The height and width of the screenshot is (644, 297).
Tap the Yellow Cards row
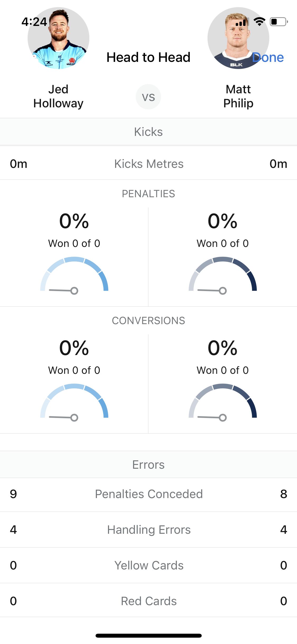[148, 565]
